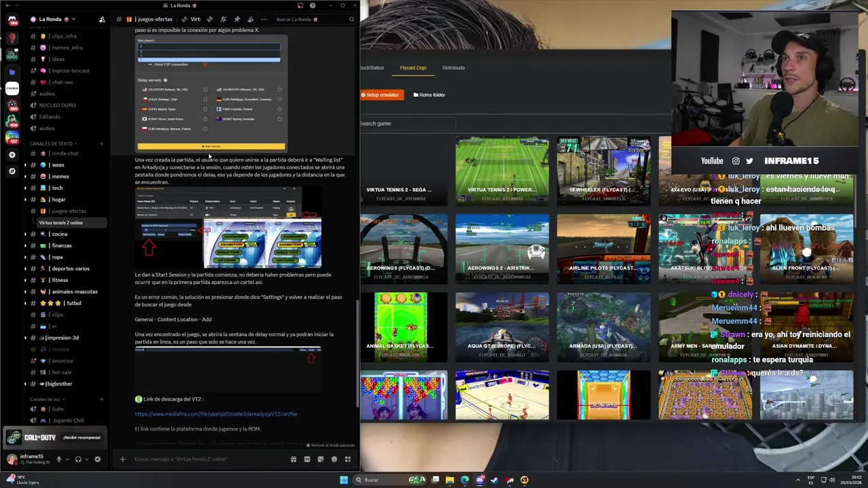The width and height of the screenshot is (868, 488).
Task: Click the notification bell icon in channel header
Action: click(x=223, y=19)
